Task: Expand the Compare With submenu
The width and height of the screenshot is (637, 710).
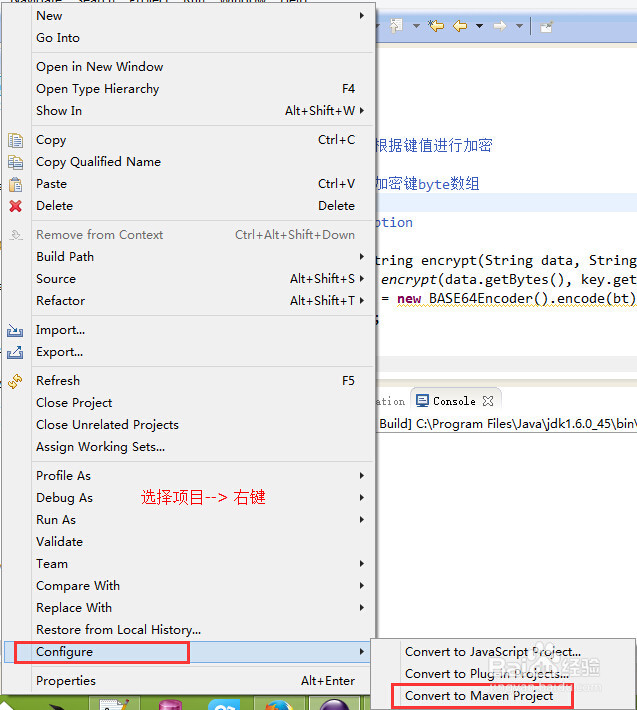Action: tap(189, 586)
